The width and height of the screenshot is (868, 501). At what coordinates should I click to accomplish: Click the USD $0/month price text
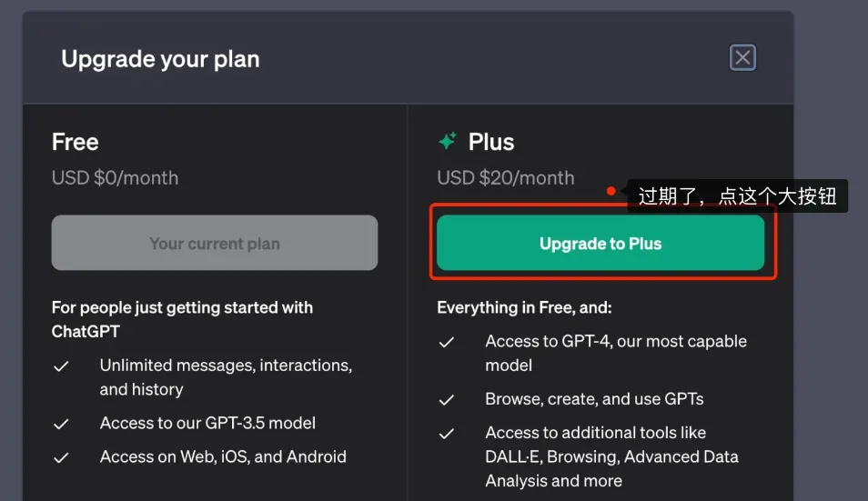click(116, 178)
